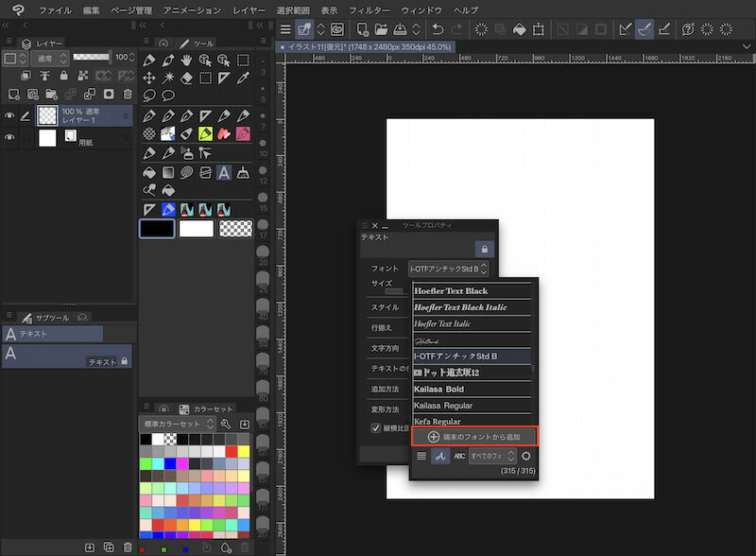Viewport: 756px width, 556px height.
Task: Click 端末のフォントから追加 button
Action: (474, 437)
